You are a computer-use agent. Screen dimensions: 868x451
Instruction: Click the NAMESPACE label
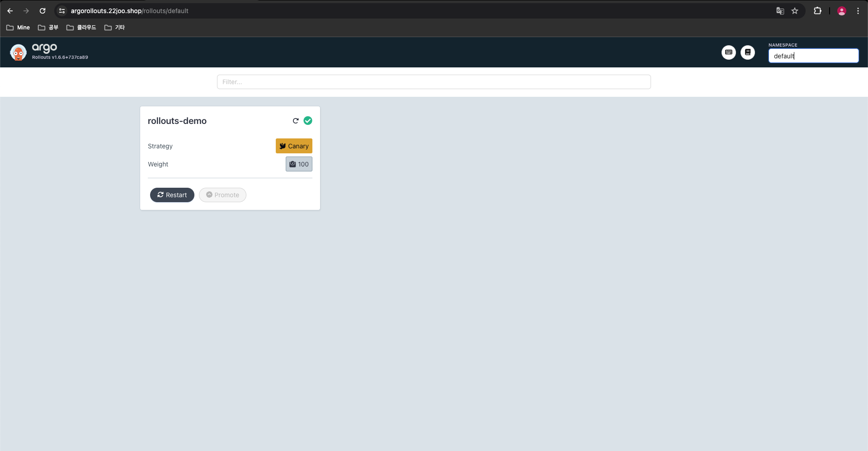click(783, 45)
